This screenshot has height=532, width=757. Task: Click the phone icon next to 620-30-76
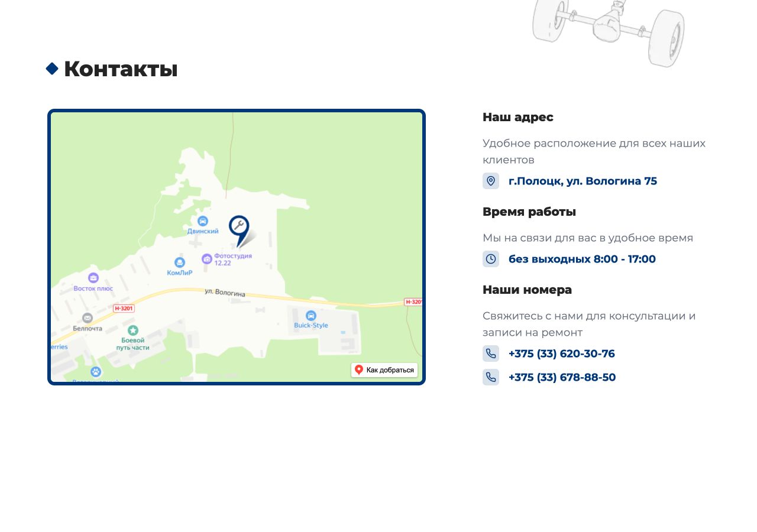(491, 353)
